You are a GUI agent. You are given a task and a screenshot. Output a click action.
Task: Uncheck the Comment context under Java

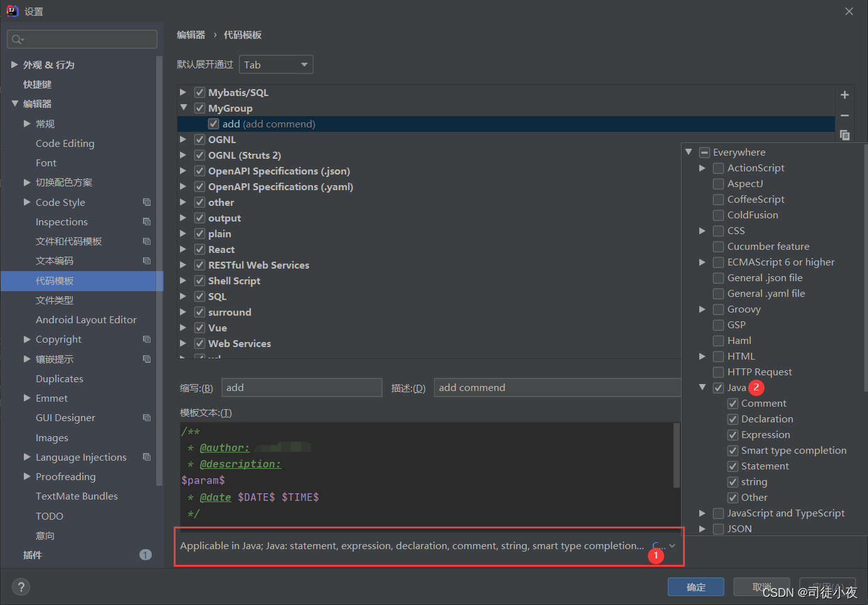point(733,403)
